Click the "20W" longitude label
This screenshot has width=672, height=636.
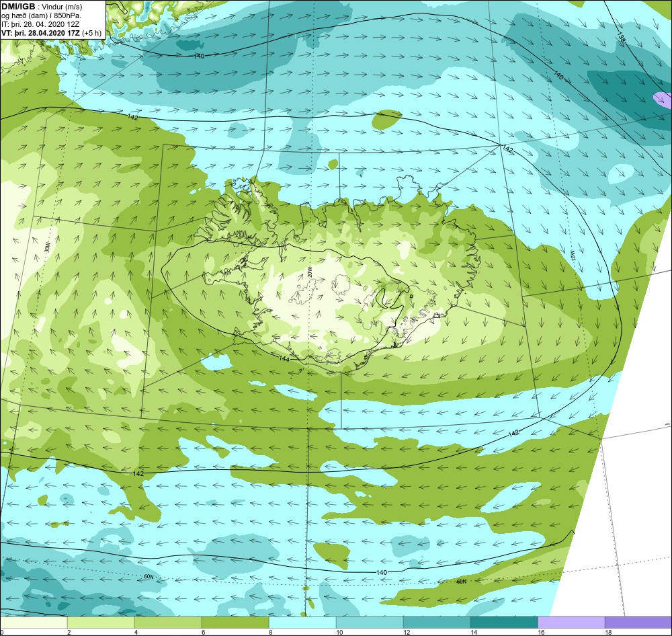(309, 272)
